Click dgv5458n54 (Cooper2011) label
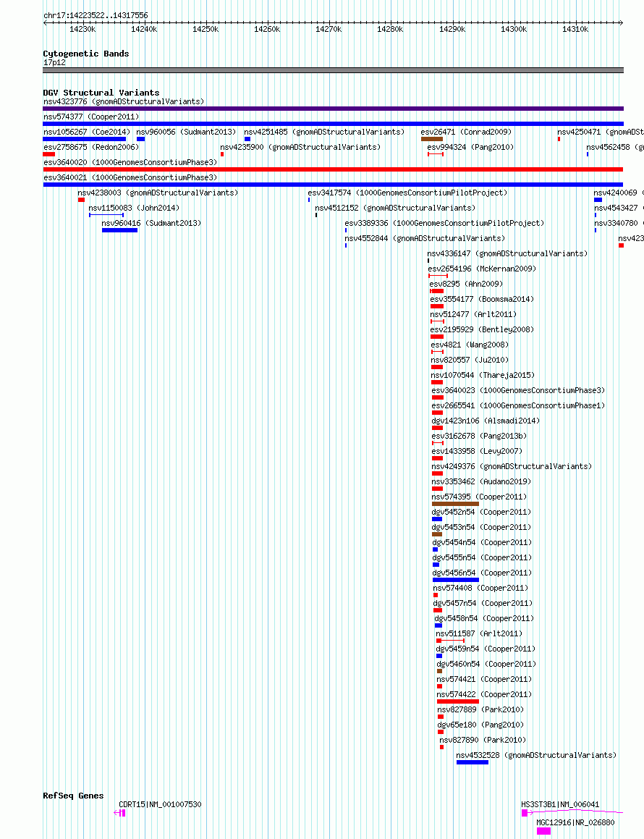644x839 pixels. [x=484, y=618]
